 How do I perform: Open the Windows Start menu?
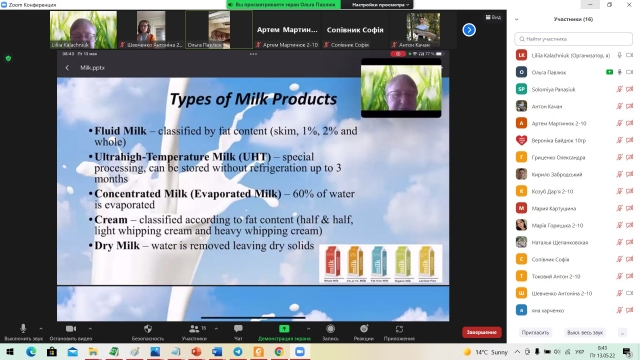[10, 351]
